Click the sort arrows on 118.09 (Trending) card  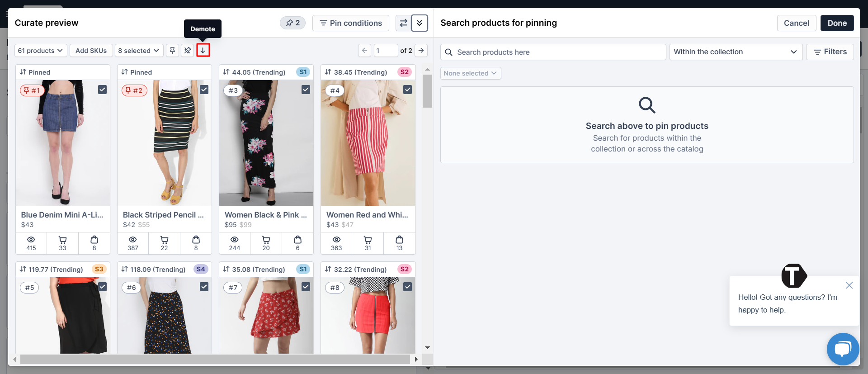pos(125,269)
